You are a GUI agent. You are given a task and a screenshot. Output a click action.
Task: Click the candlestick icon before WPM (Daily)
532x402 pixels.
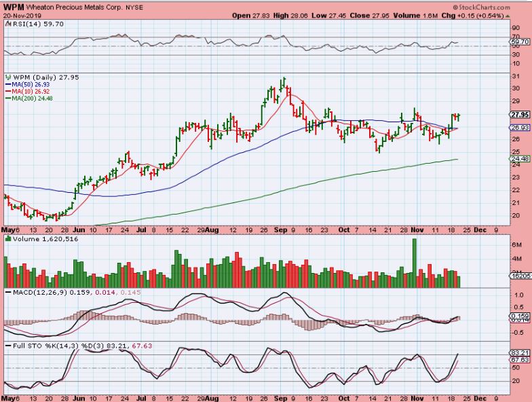8,77
